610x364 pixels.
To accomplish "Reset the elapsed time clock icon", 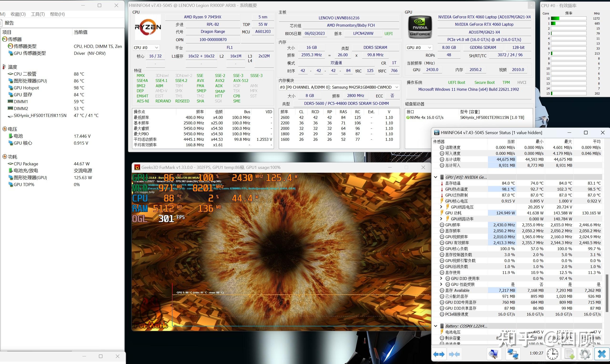I will point(553,354).
